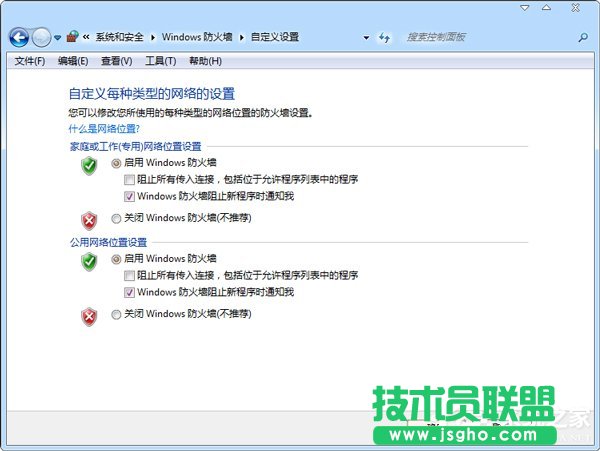This screenshot has width=600, height=451.
Task: Uncheck 防火墙阻止新程序时通知我 for home/work network
Action: tap(129, 196)
